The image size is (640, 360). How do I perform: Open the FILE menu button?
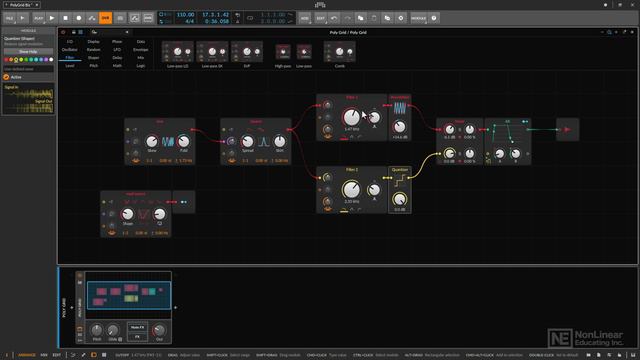coord(9,18)
